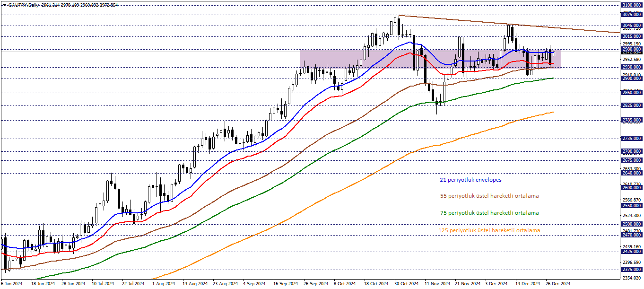Click the triangle before GAUTRY,Daily title
The height and width of the screenshot is (289, 644).
pyautogui.click(x=4, y=5)
